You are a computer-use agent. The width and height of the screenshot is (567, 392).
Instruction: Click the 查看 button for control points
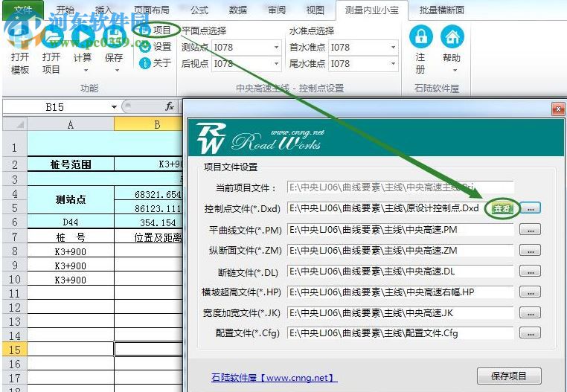pyautogui.click(x=502, y=208)
